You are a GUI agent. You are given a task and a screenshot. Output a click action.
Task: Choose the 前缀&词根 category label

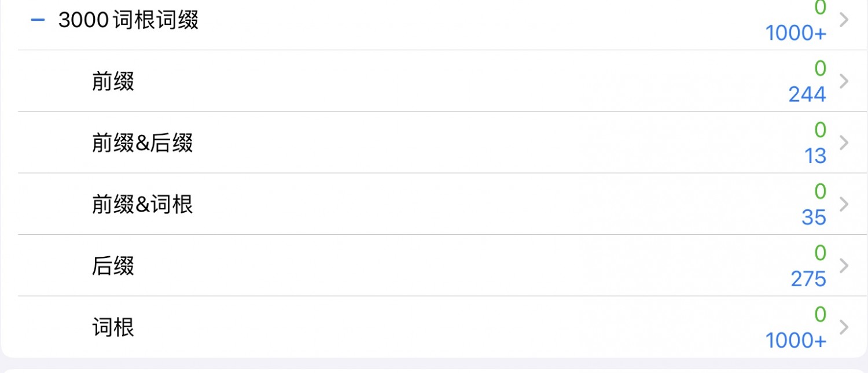pos(142,204)
